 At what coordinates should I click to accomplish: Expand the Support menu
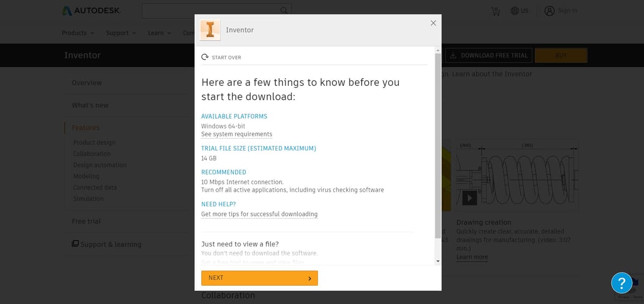pyautogui.click(x=121, y=33)
